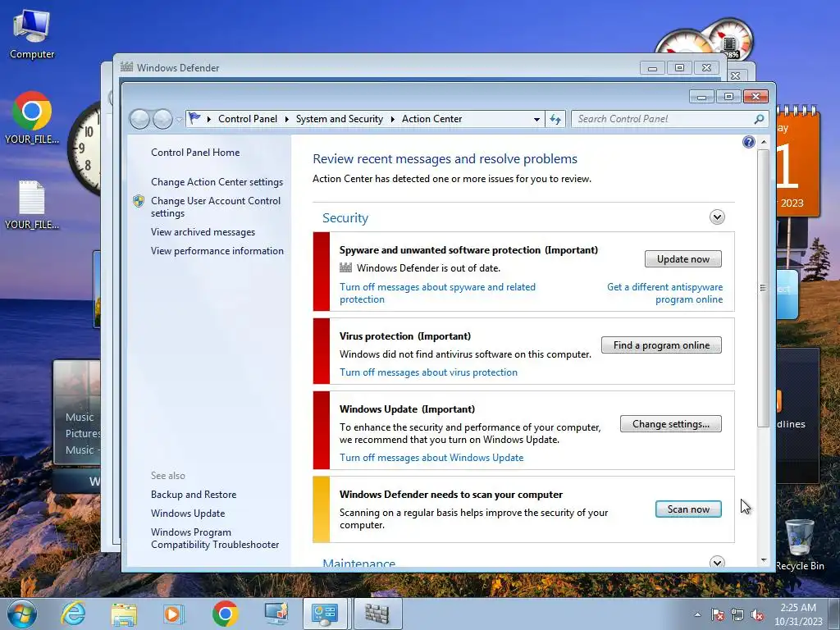Click the muted volume tray icon

pyautogui.click(x=757, y=615)
